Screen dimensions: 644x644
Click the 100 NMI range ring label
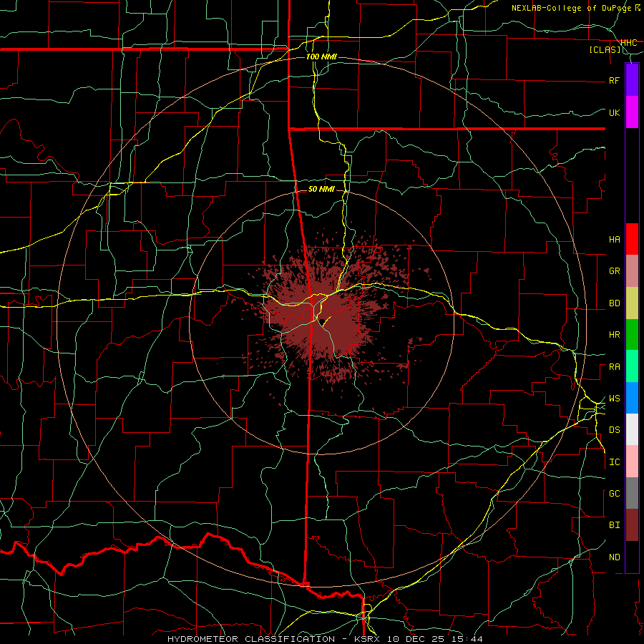321,57
